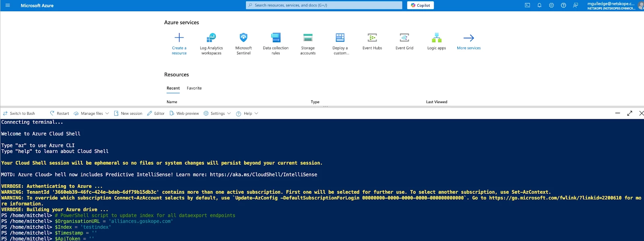Open the Data collection rules icon
644x241 pixels.
[x=276, y=38]
